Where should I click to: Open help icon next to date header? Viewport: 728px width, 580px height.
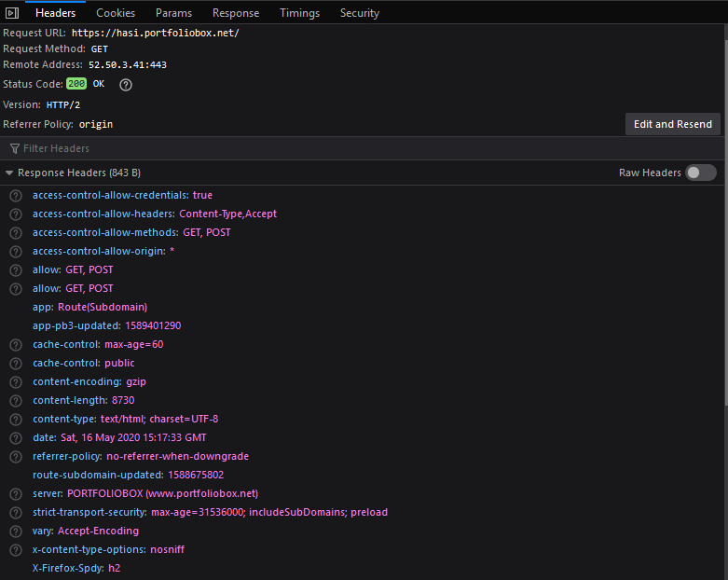pyautogui.click(x=16, y=438)
